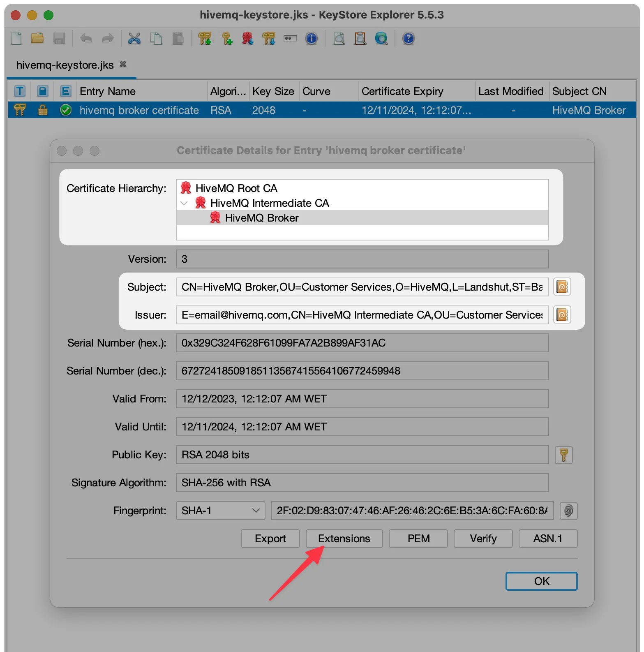This screenshot has height=652, width=644.
Task: Sort by Last Modified column
Action: (x=512, y=91)
